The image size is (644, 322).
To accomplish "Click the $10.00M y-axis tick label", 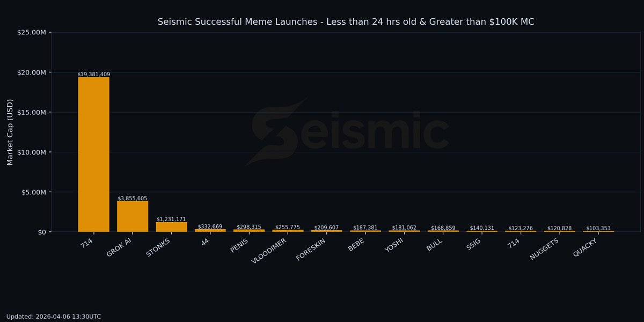I will coord(32,152).
